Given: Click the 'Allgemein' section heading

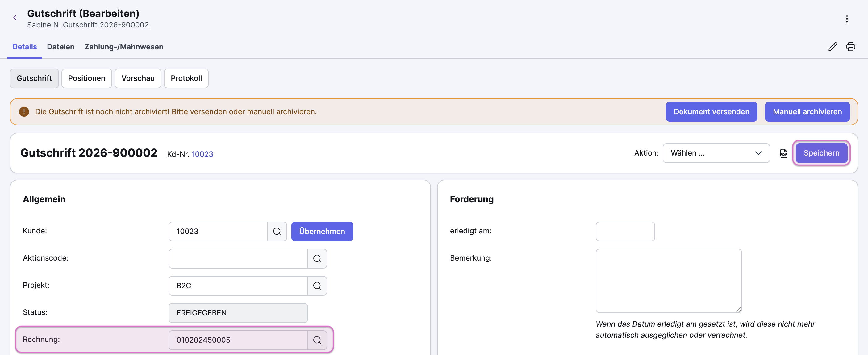Looking at the screenshot, I should click(x=44, y=199).
